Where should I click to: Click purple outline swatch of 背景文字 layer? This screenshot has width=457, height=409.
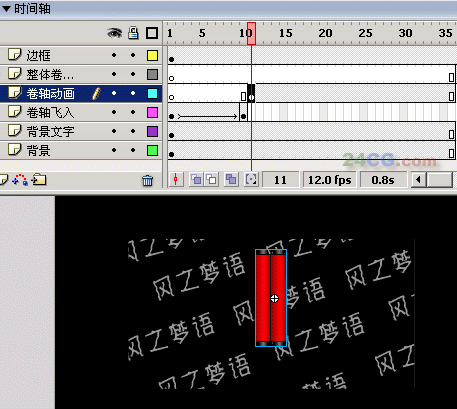(x=152, y=131)
